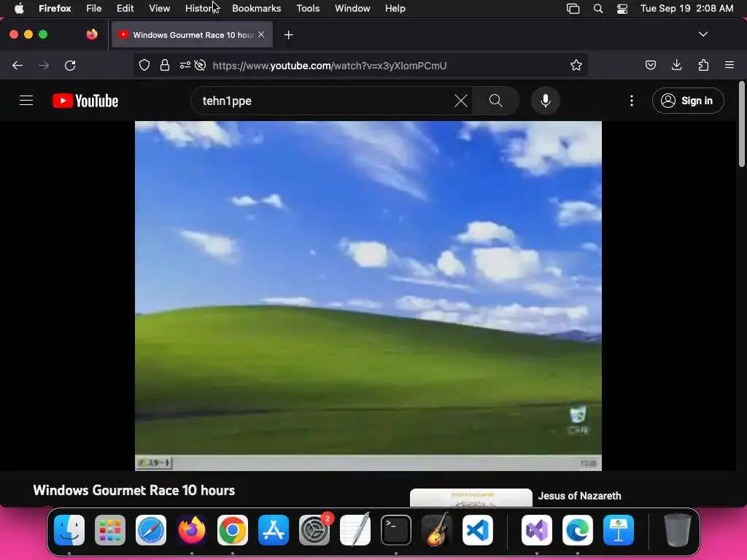Open tracking protection shield panel
The image size is (747, 560).
[x=144, y=65]
